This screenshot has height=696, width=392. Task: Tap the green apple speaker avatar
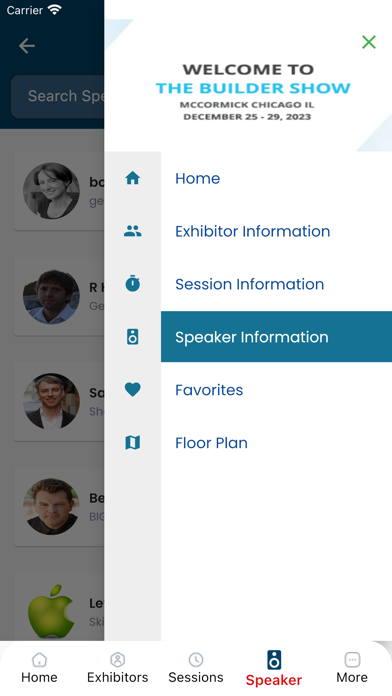[51, 612]
